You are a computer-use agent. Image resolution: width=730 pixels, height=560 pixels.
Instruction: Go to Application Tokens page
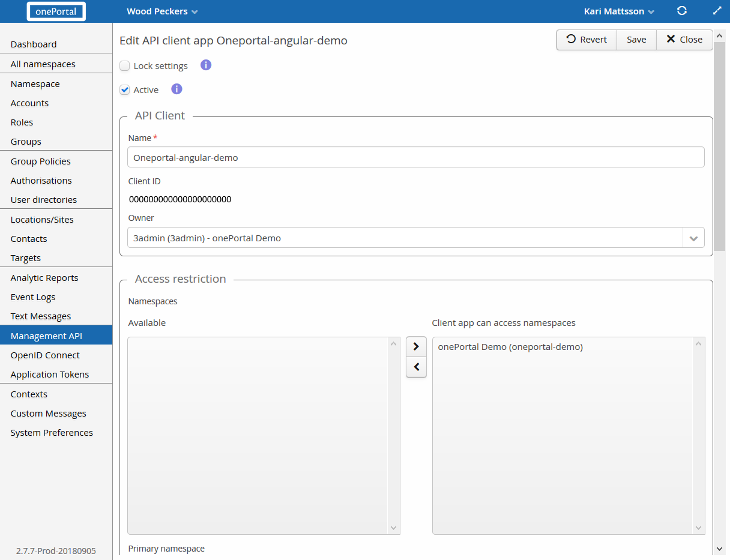click(x=50, y=375)
